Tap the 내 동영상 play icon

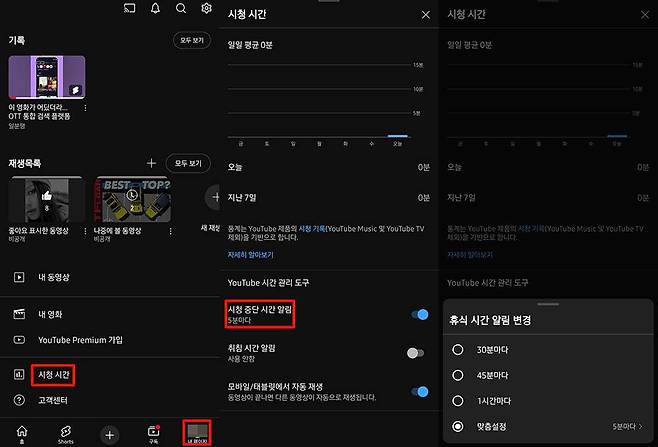(x=19, y=277)
